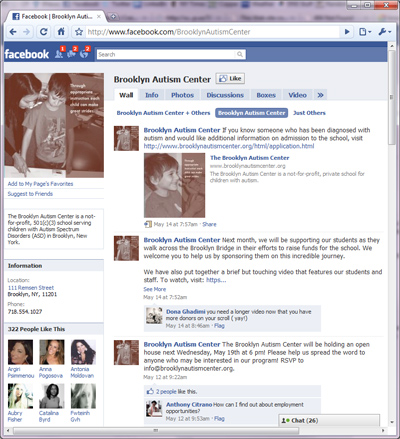400x439 pixels.
Task: Open the Boxes tab
Action: point(266,95)
